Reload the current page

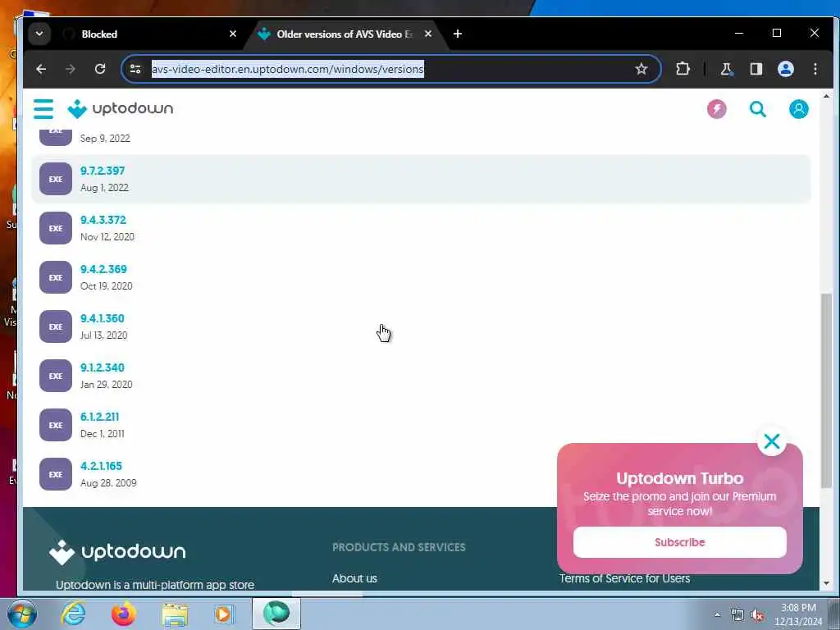pos(99,69)
